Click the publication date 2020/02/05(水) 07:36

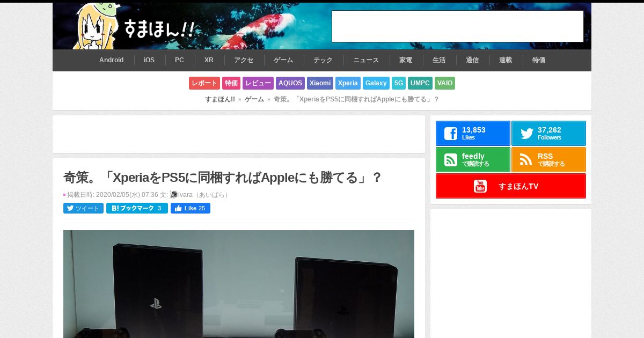[127, 195]
